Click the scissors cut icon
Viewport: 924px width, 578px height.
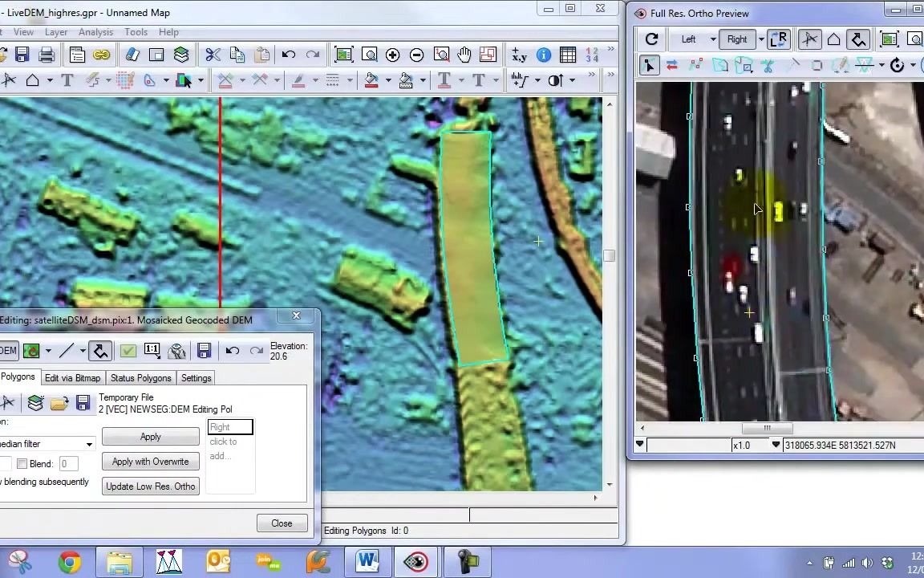[213, 55]
